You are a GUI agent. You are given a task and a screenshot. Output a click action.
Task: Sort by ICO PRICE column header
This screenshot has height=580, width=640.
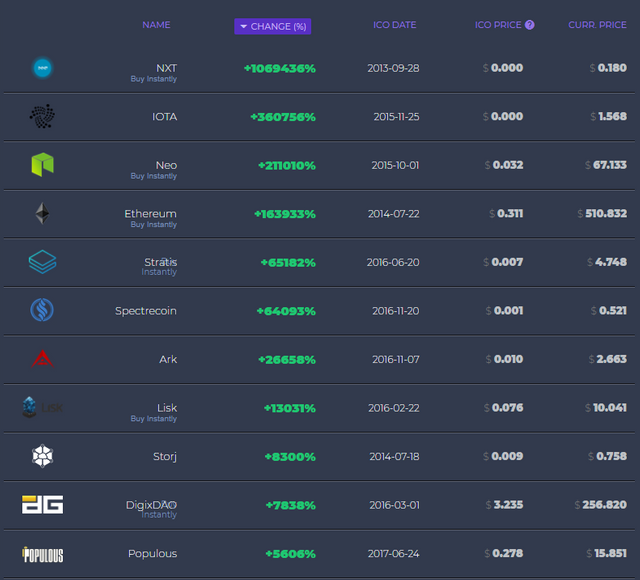point(498,25)
